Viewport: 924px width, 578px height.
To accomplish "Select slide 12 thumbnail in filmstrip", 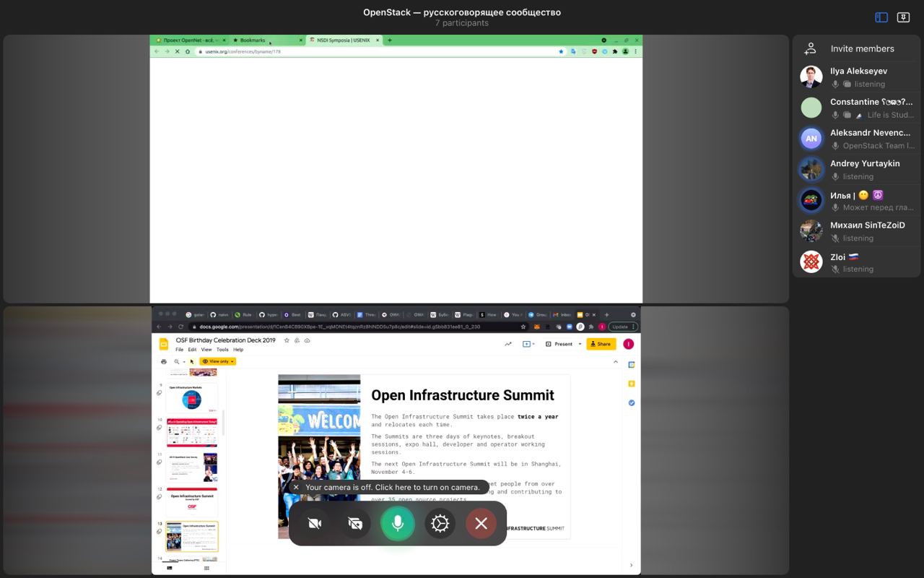I will tap(191, 502).
